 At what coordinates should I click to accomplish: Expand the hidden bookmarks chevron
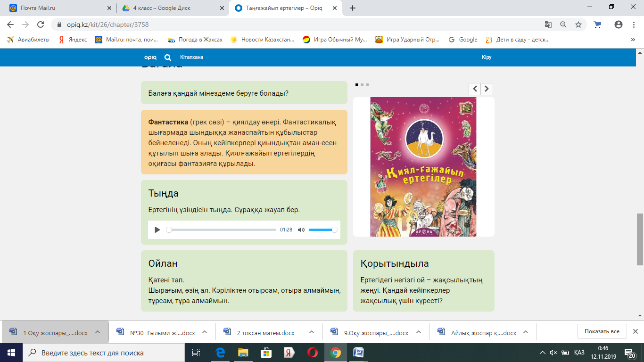pos(633,40)
